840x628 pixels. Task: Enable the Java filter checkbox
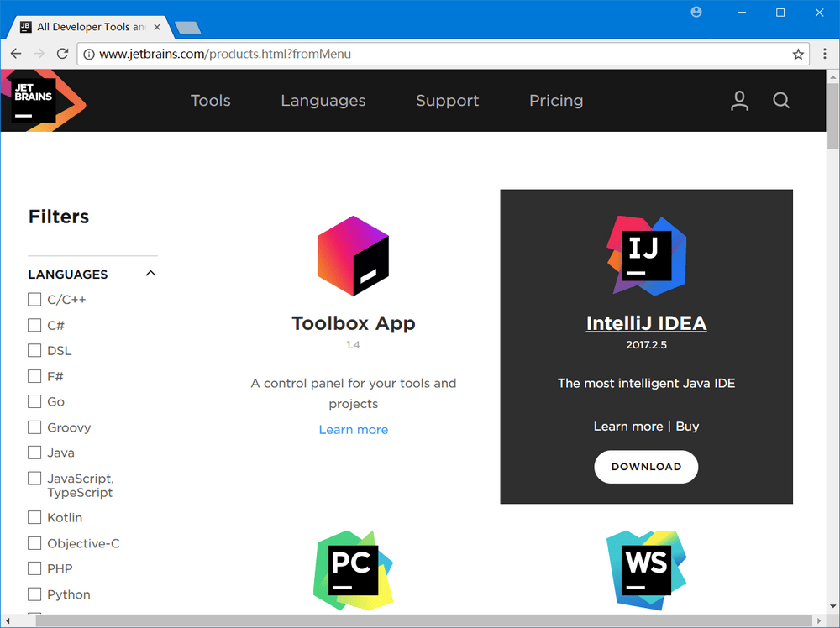tap(34, 453)
